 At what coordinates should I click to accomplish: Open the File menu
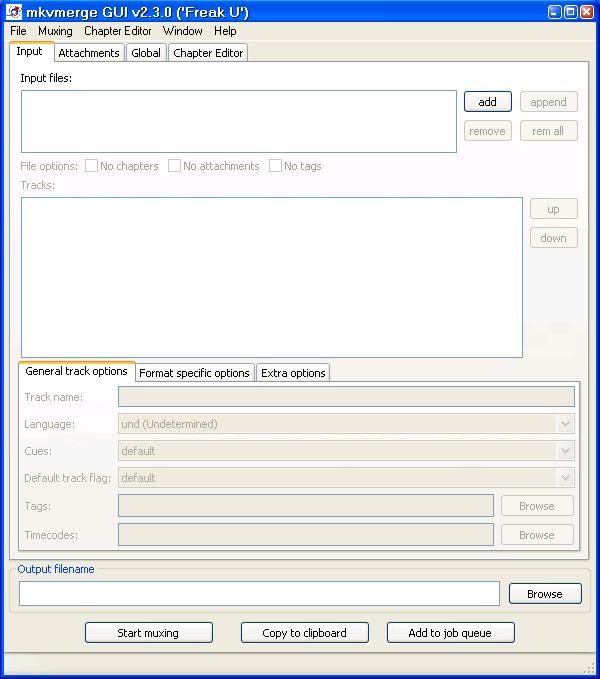[18, 31]
